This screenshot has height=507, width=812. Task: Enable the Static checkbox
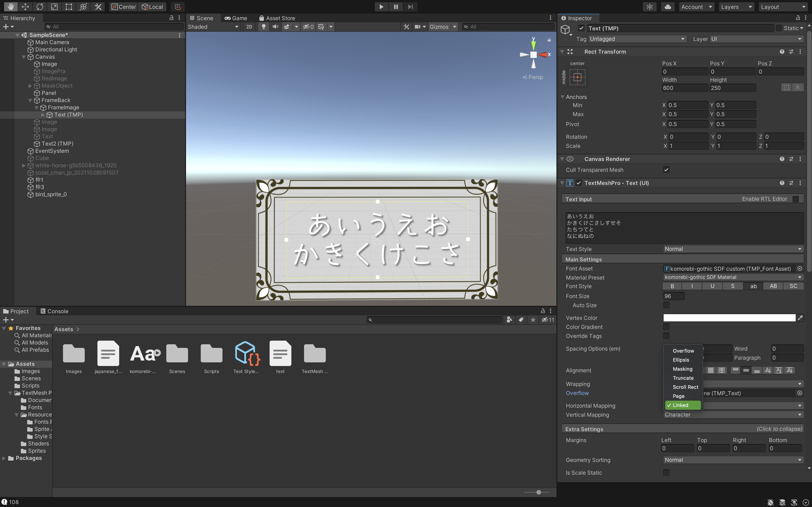tap(779, 28)
